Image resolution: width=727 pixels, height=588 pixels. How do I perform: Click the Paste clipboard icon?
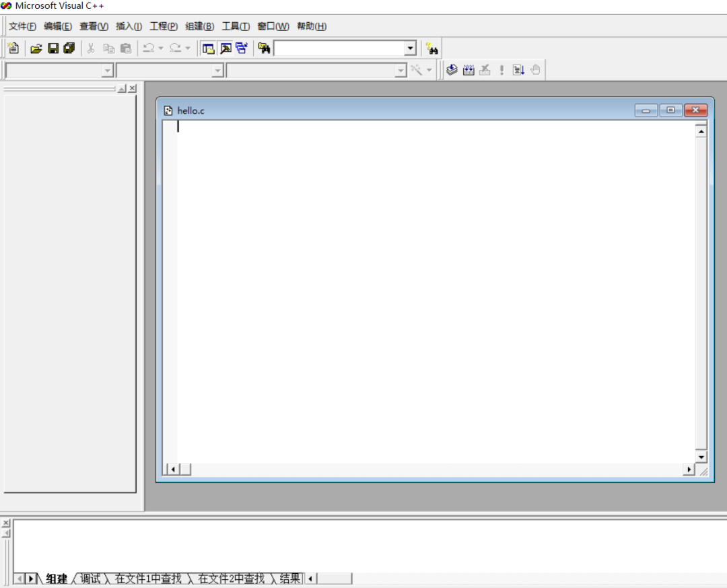point(126,48)
